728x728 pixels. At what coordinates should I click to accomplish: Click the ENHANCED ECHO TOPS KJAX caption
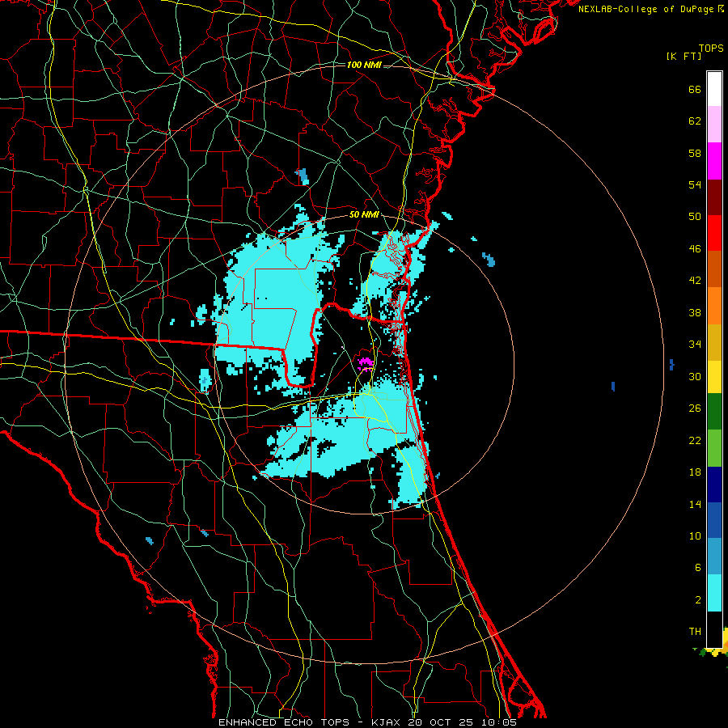pos(367,722)
